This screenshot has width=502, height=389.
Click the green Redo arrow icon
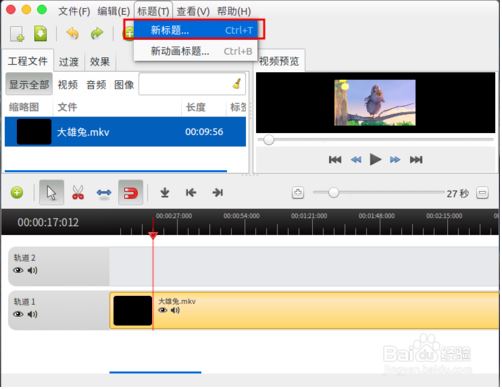point(97,33)
